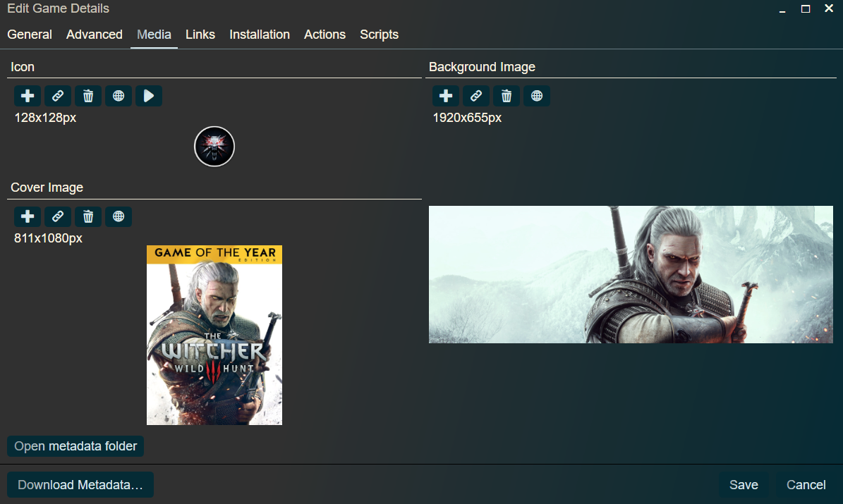Switch to the General tab

[x=30, y=34]
